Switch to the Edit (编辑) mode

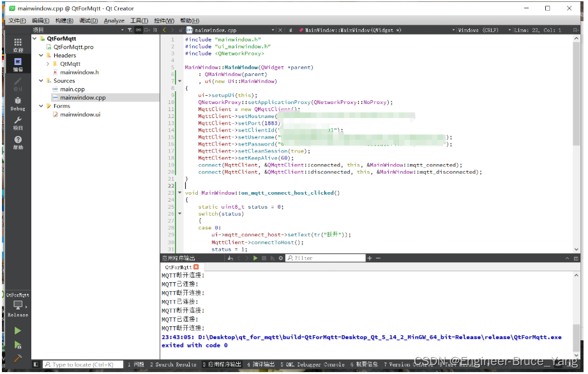18,64
